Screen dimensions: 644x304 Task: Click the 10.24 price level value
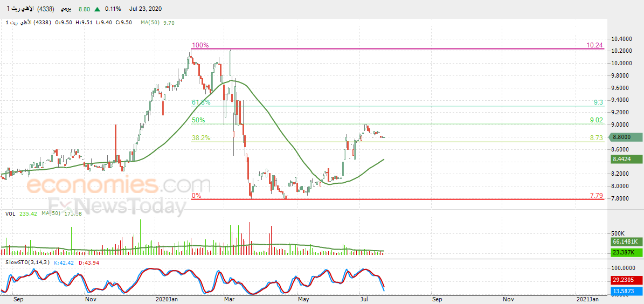[594, 46]
